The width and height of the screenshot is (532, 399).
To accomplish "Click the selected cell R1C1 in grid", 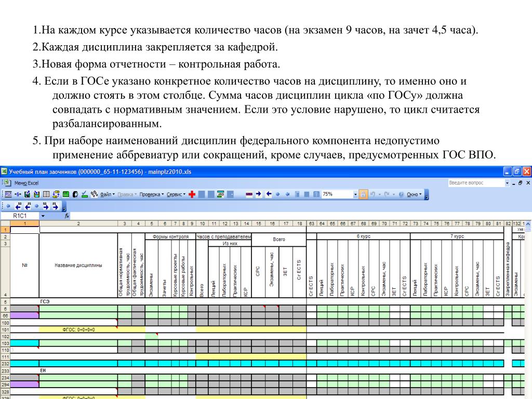I will (25, 230).
